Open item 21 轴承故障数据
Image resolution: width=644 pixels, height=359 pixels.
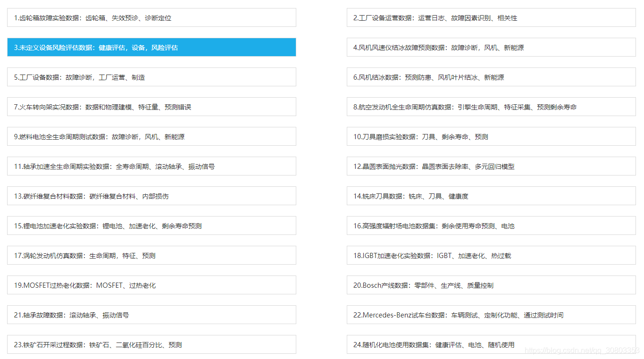point(151,315)
